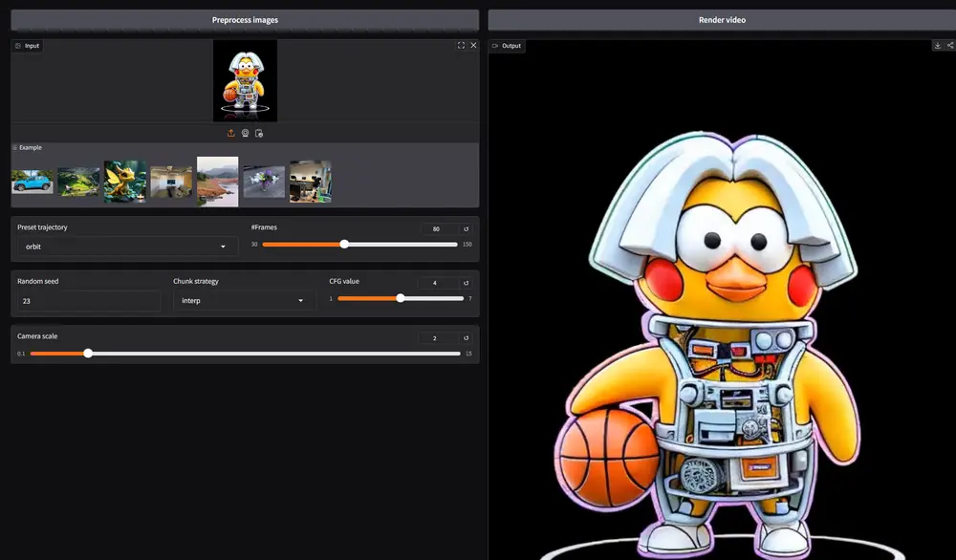The width and height of the screenshot is (956, 560).
Task: Download the output video
Action: coord(937,45)
